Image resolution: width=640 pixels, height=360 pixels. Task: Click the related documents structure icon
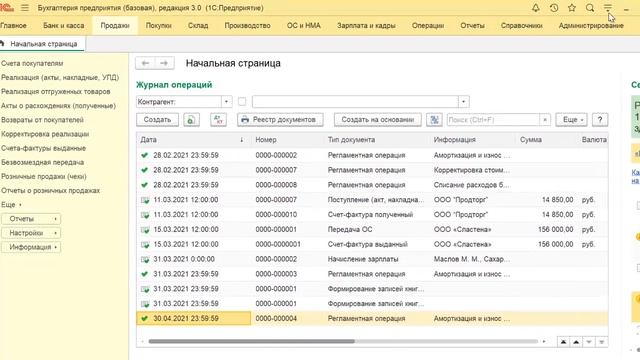point(434,120)
